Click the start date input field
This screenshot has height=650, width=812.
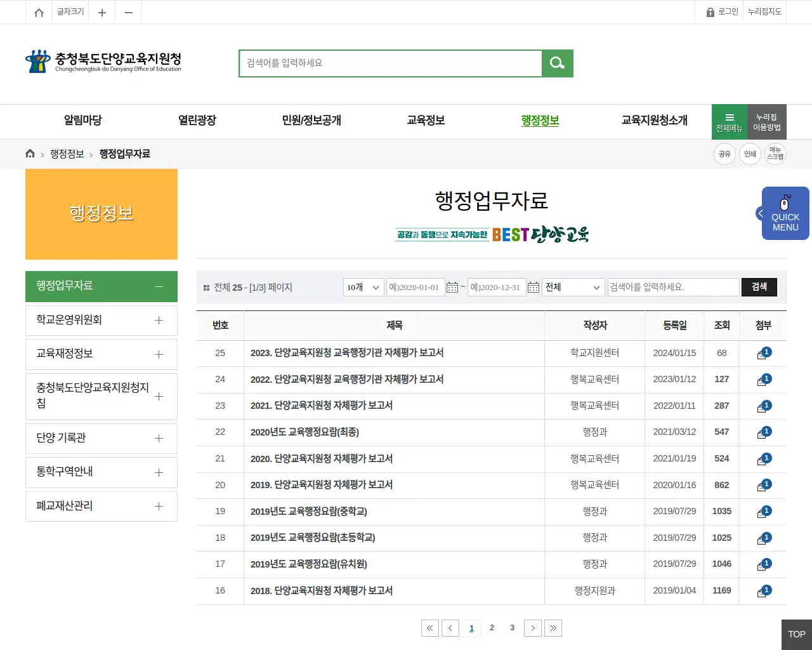[416, 288]
